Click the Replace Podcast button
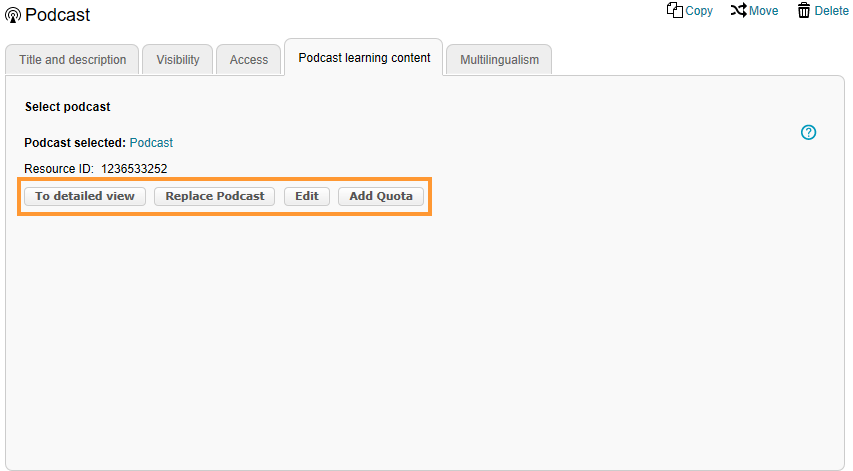 click(215, 196)
